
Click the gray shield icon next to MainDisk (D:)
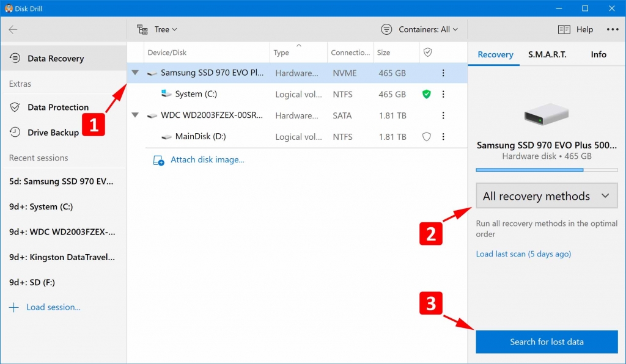(426, 136)
